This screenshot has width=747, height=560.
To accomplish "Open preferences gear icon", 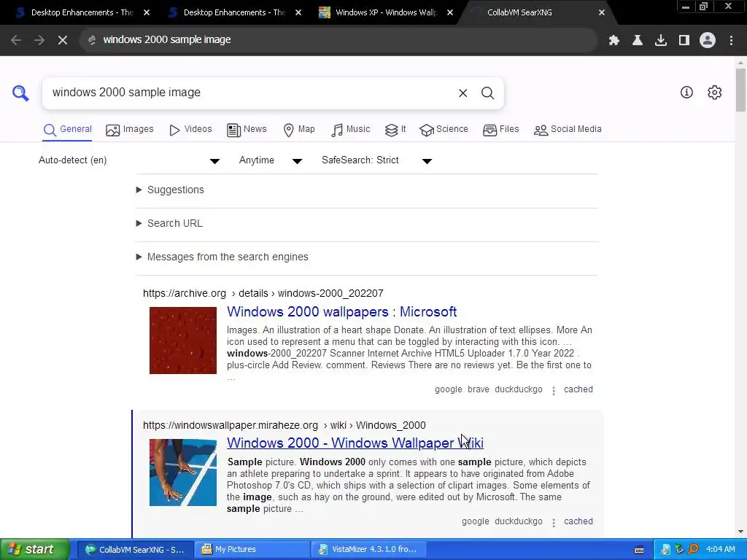I will (x=715, y=93).
